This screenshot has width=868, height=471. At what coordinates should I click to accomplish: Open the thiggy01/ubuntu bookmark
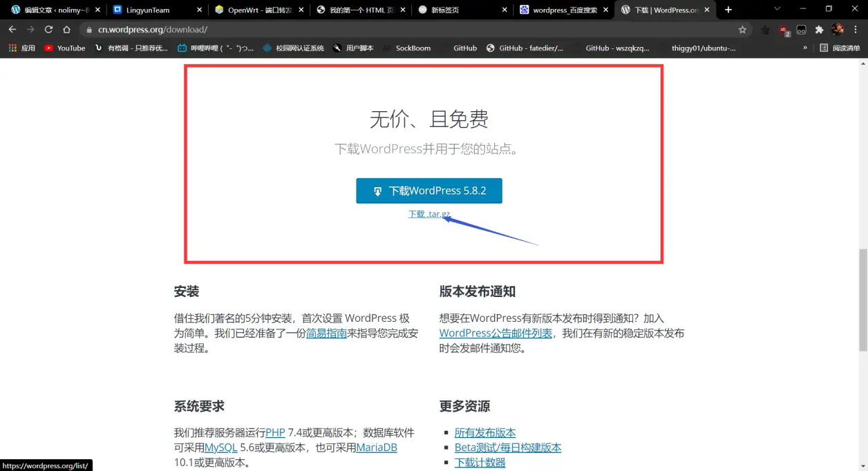[x=697, y=48]
